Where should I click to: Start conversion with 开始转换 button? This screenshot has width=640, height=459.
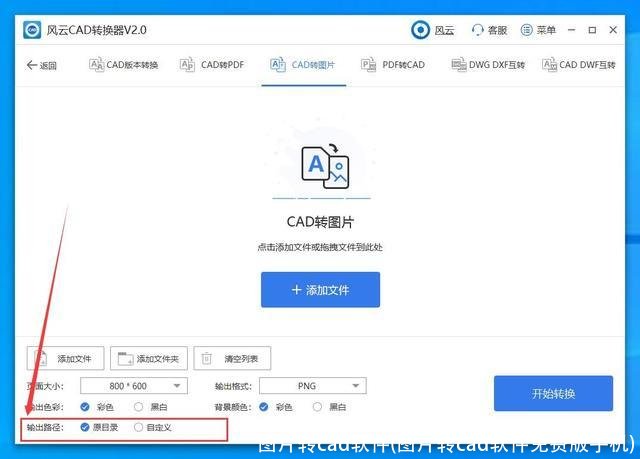point(553,393)
